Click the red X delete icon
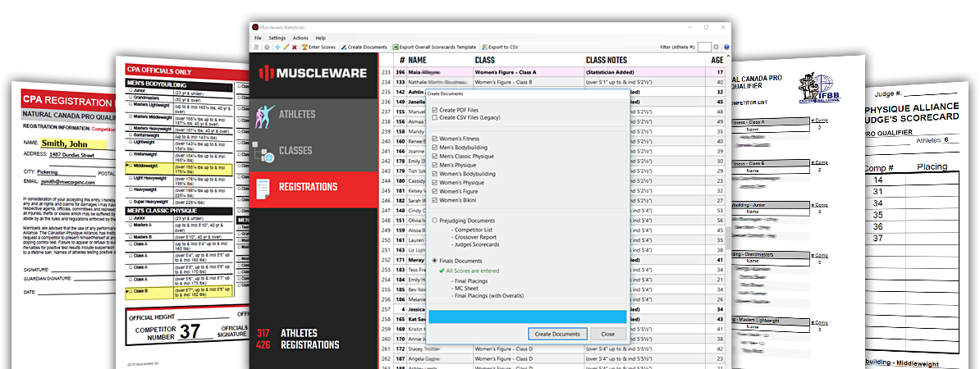This screenshot has width=980, height=369. coord(294,48)
